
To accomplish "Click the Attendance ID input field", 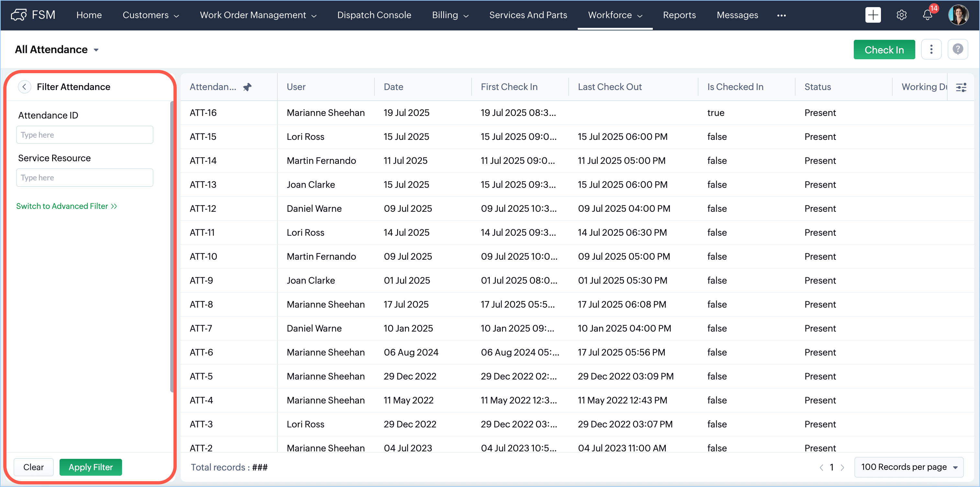I will pos(84,135).
